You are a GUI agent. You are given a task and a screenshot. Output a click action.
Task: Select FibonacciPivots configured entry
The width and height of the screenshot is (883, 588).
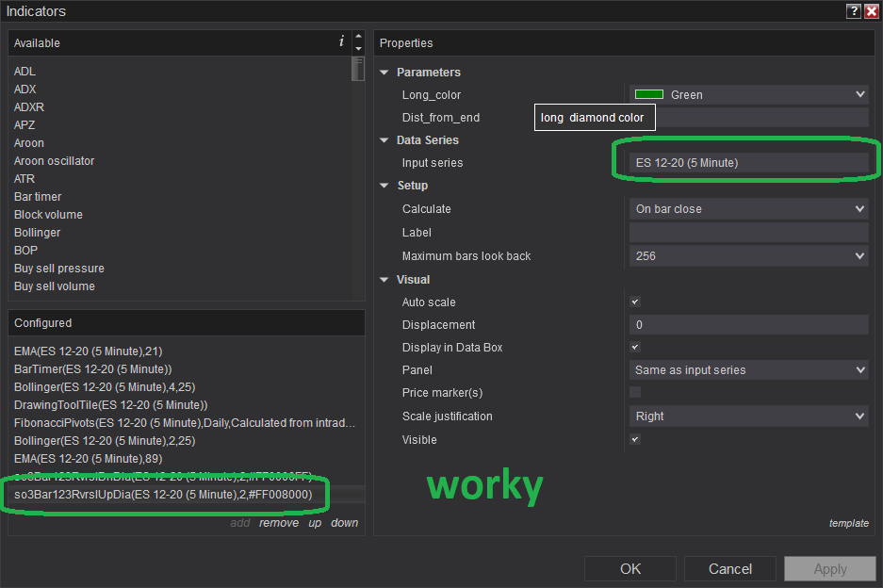click(x=185, y=423)
